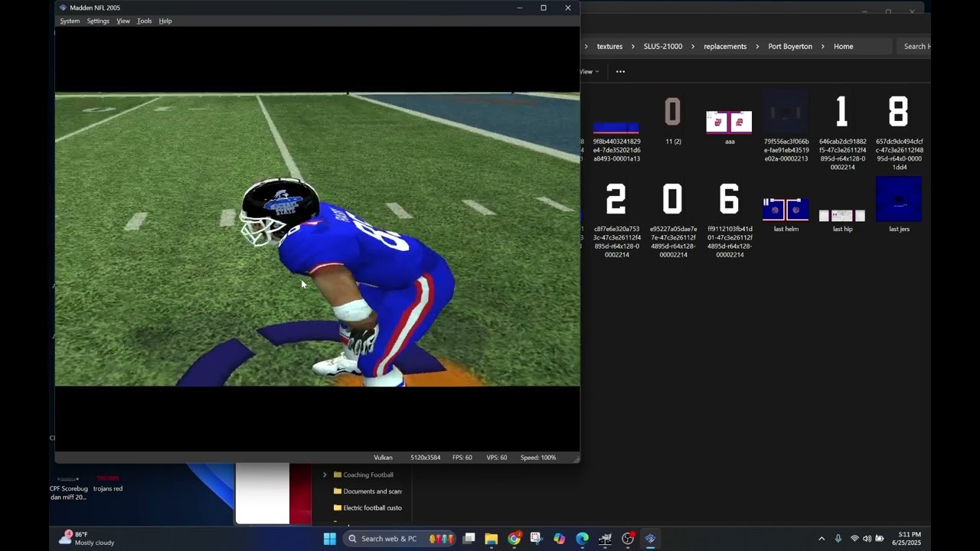Open Task View from taskbar
Screen dimensions: 980x551
coord(469,539)
